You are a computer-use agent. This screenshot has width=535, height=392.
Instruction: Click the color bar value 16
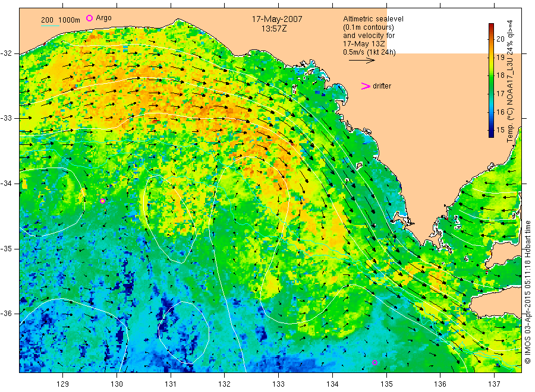click(500, 112)
